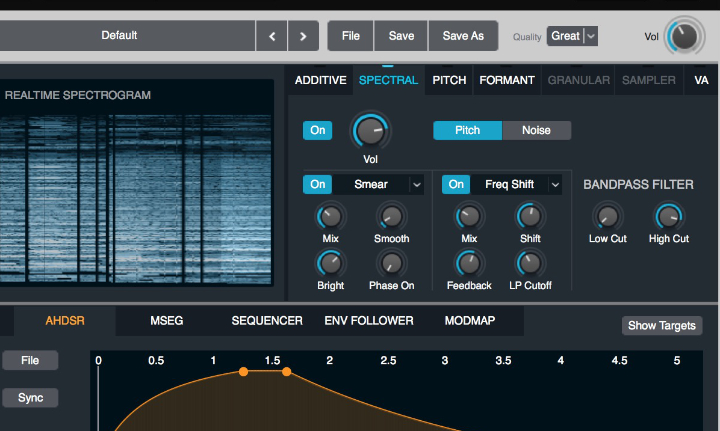
Task: Switch to the AHDSR modulation tab
Action: (65, 321)
